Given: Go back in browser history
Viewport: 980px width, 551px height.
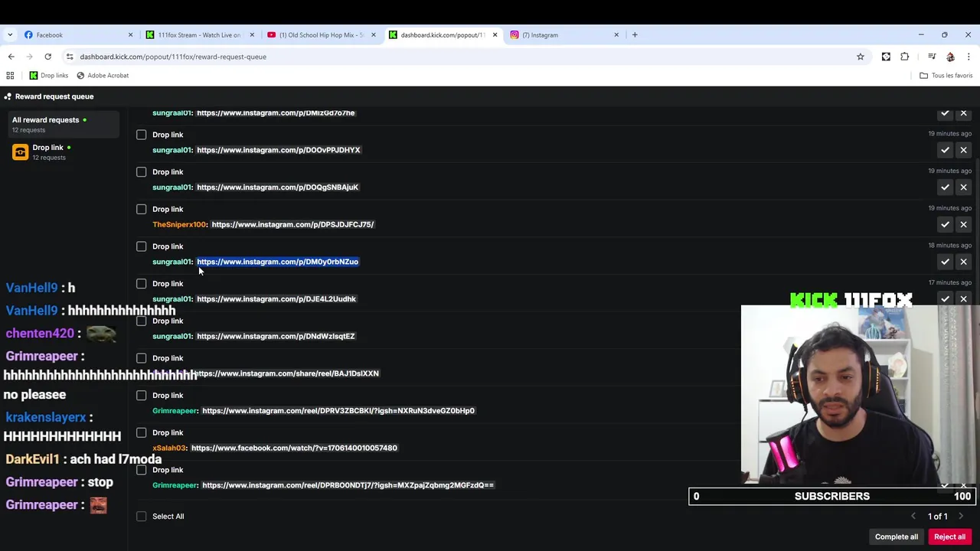Looking at the screenshot, I should point(11,57).
